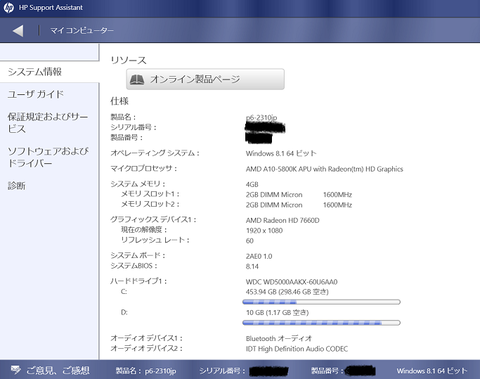Select AMD A10-5800K APU processor text

324,169
